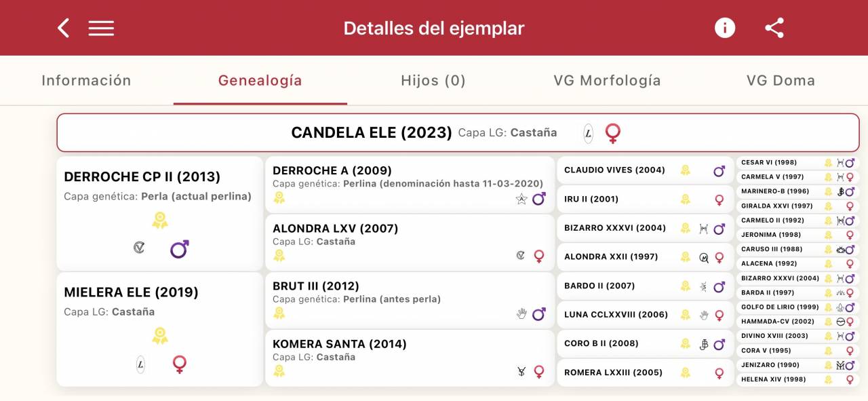Click the male symbol on DERROCHE CP II
Viewport: 868px width, 401px height.
click(x=179, y=249)
